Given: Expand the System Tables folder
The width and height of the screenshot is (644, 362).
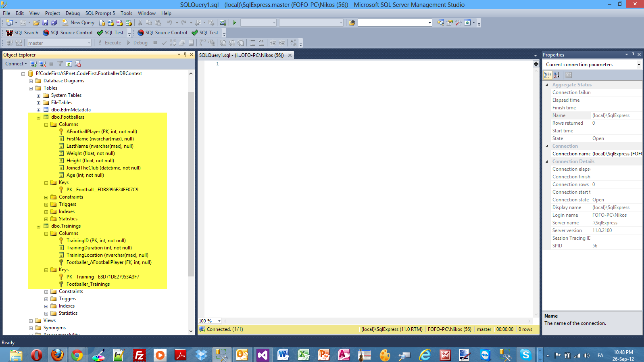Looking at the screenshot, I should (38, 96).
